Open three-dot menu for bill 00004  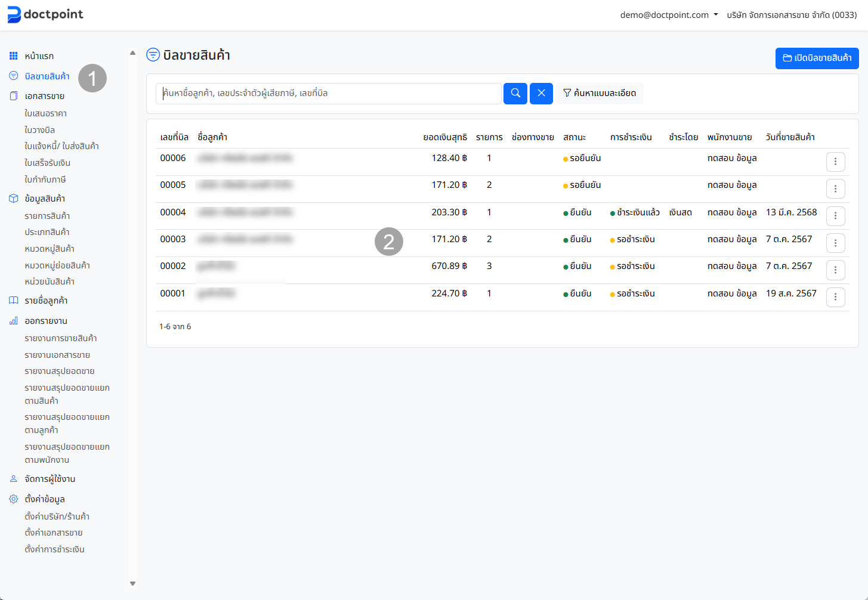(x=835, y=216)
